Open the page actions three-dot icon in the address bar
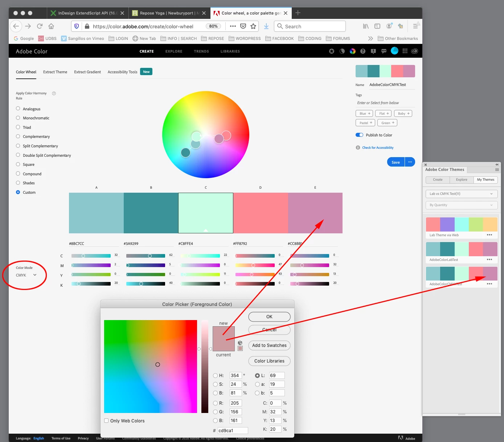The height and width of the screenshot is (442, 504). tap(233, 26)
